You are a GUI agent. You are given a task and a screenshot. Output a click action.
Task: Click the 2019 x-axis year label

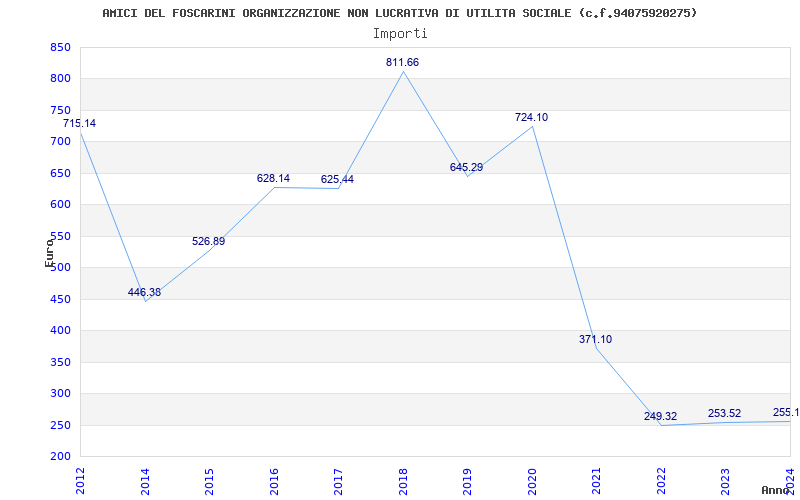tap(467, 480)
